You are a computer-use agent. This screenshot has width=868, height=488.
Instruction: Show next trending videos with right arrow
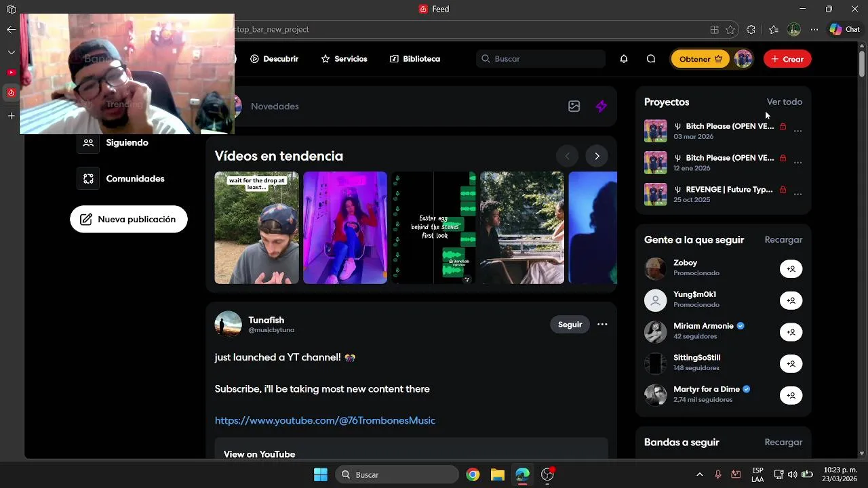pos(597,156)
